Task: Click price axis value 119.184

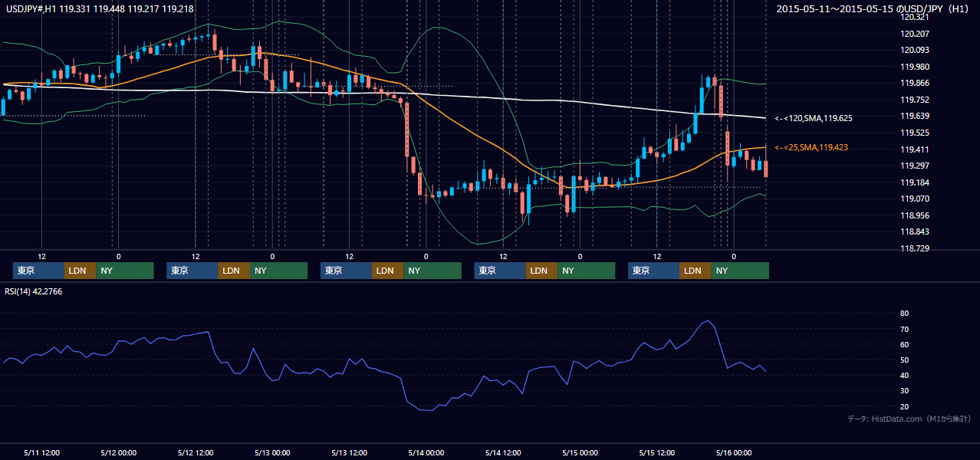Action: (915, 182)
